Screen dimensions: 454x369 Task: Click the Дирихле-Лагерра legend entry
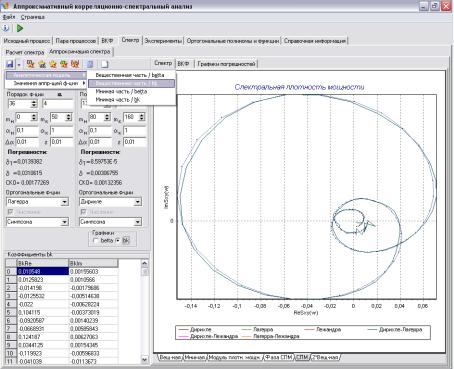(x=395, y=329)
